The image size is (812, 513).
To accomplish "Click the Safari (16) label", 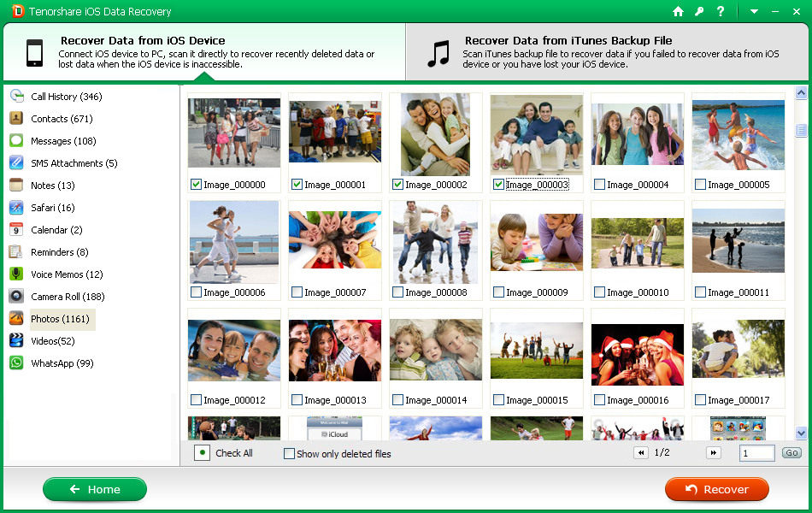I will tap(53, 208).
